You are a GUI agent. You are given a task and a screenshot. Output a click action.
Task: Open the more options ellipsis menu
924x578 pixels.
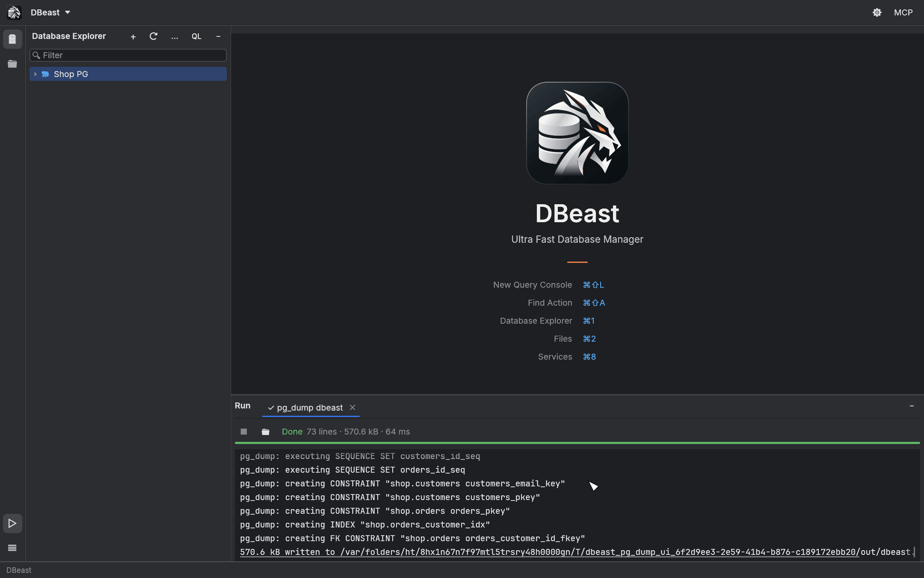175,37
